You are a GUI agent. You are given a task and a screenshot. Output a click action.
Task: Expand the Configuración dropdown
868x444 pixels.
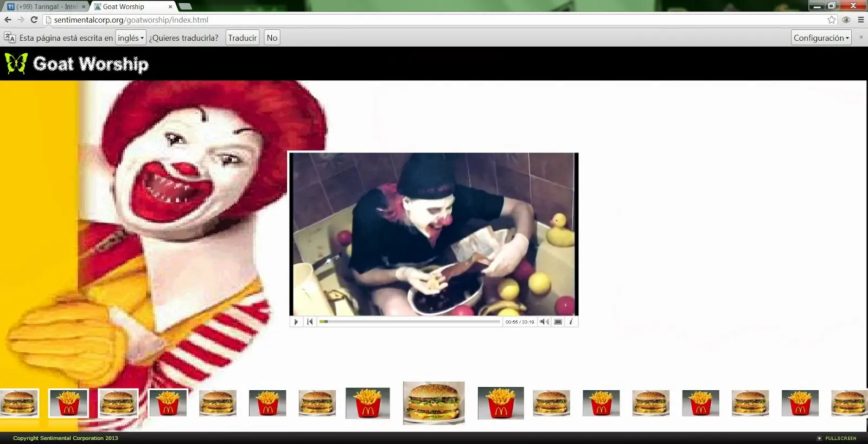tap(821, 37)
